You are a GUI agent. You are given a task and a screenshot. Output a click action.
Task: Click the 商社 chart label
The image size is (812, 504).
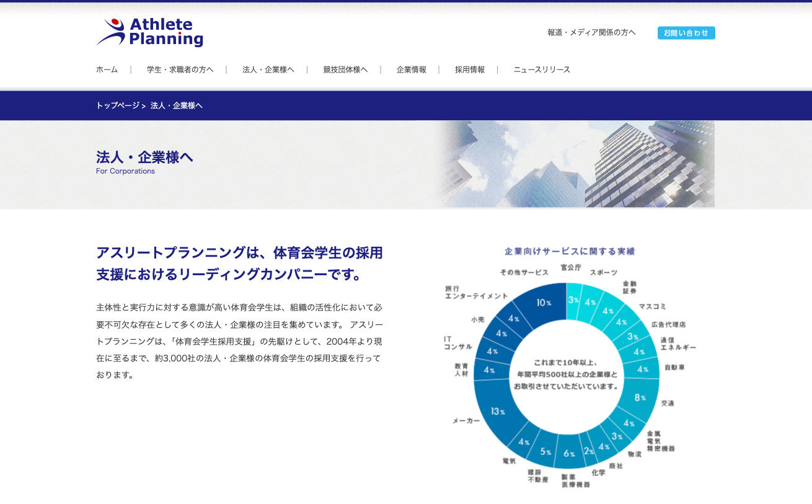pyautogui.click(x=616, y=466)
